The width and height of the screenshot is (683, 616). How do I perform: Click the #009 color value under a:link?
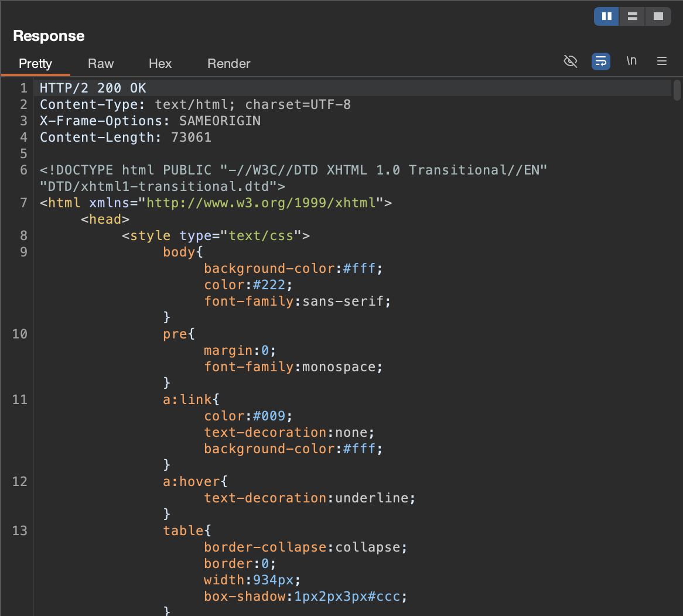(x=270, y=416)
